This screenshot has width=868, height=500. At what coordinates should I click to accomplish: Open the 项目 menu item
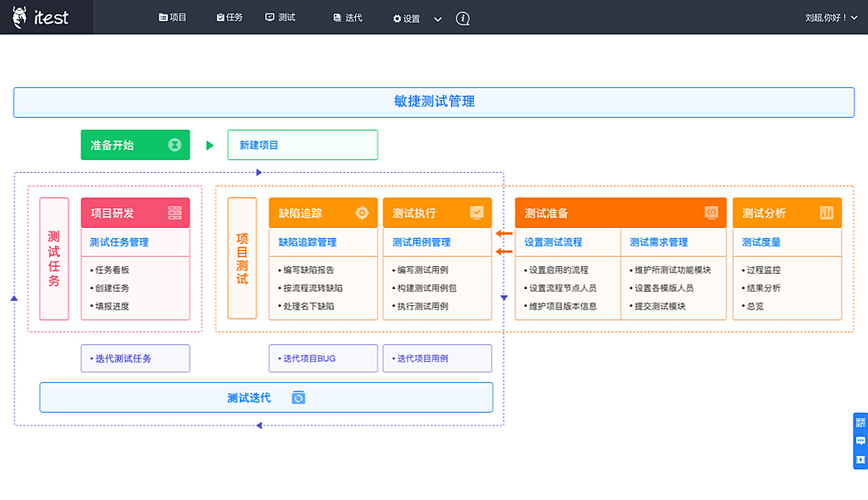pos(173,18)
